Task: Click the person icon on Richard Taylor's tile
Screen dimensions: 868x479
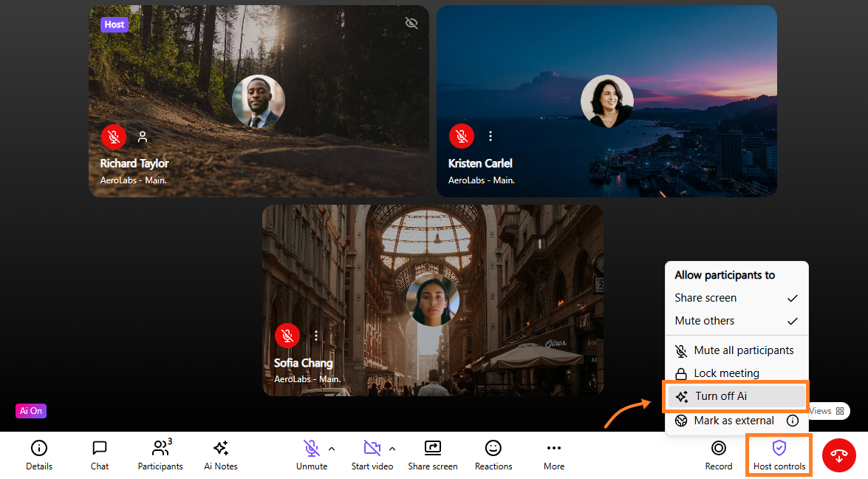Action: pos(143,136)
